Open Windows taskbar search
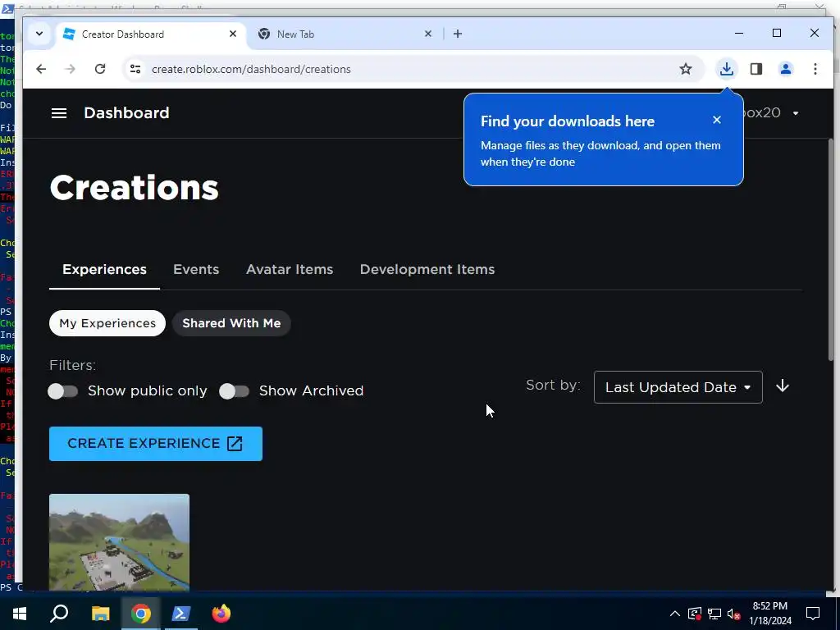 point(59,614)
